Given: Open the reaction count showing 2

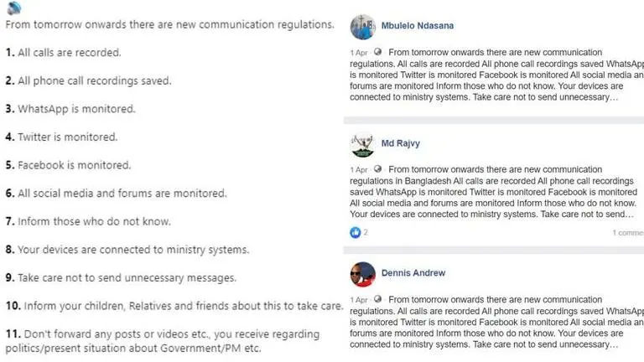Looking at the screenshot, I should [366, 232].
